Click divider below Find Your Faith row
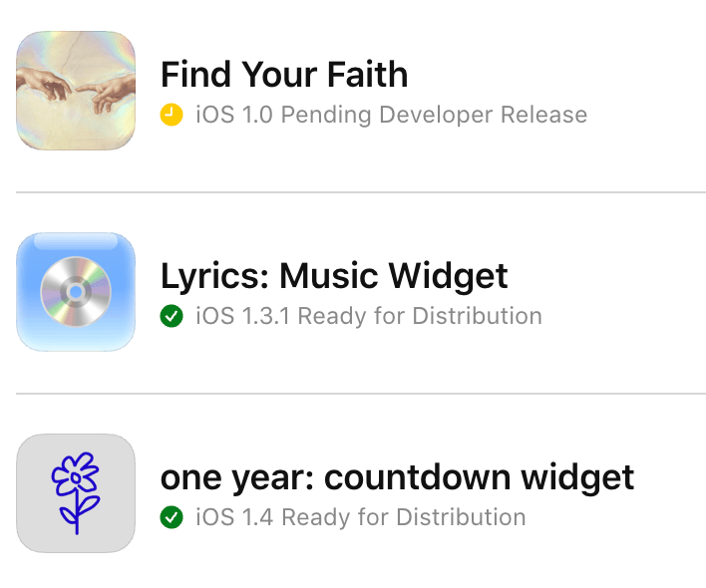 [361, 192]
